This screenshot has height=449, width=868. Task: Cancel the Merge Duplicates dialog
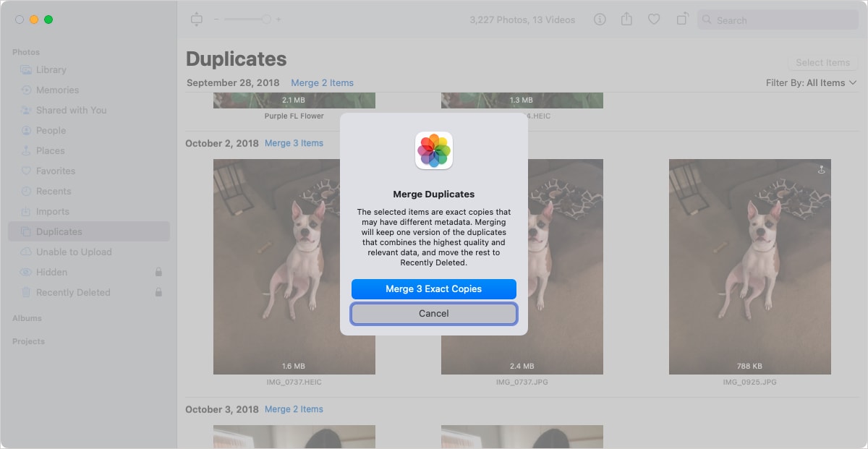(434, 314)
